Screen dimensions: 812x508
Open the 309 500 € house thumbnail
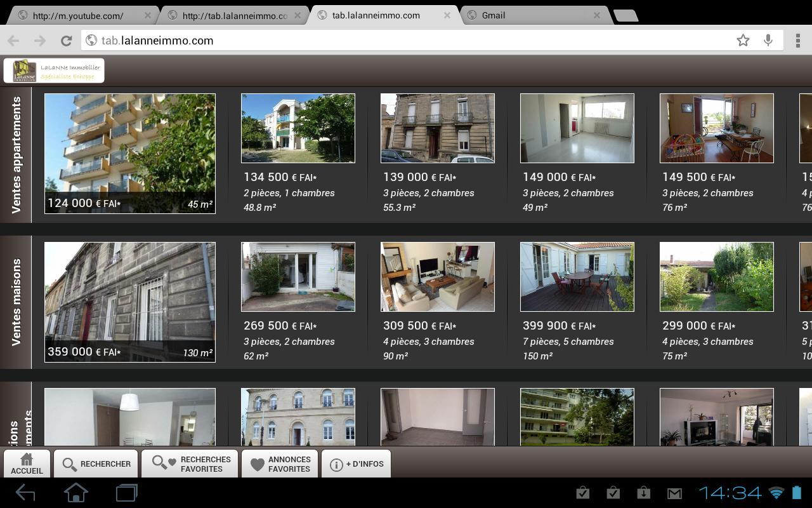pyautogui.click(x=438, y=277)
